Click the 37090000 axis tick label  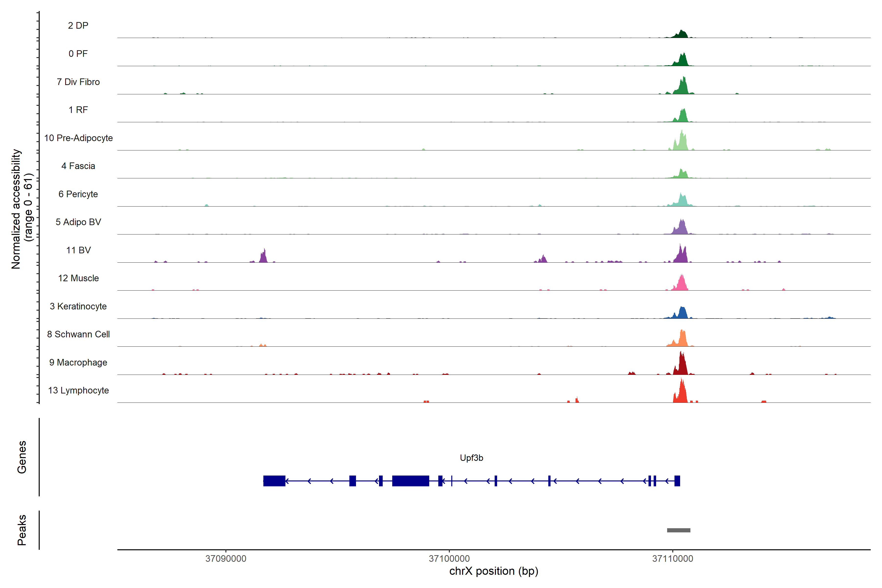[x=226, y=559]
